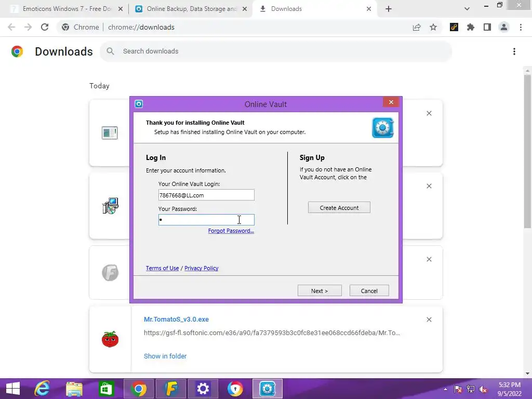The width and height of the screenshot is (532, 399).
Task: Open the Chrome profile avatar
Action: [504, 27]
